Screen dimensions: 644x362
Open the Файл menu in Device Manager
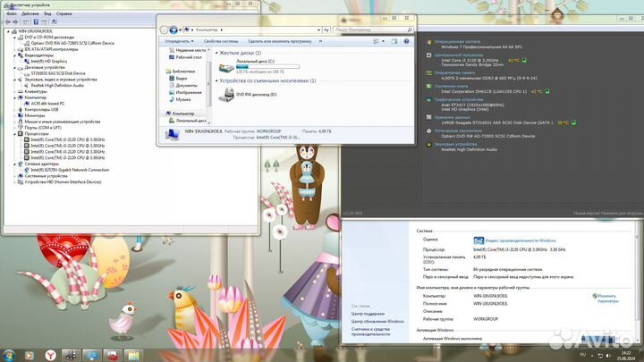coord(12,13)
